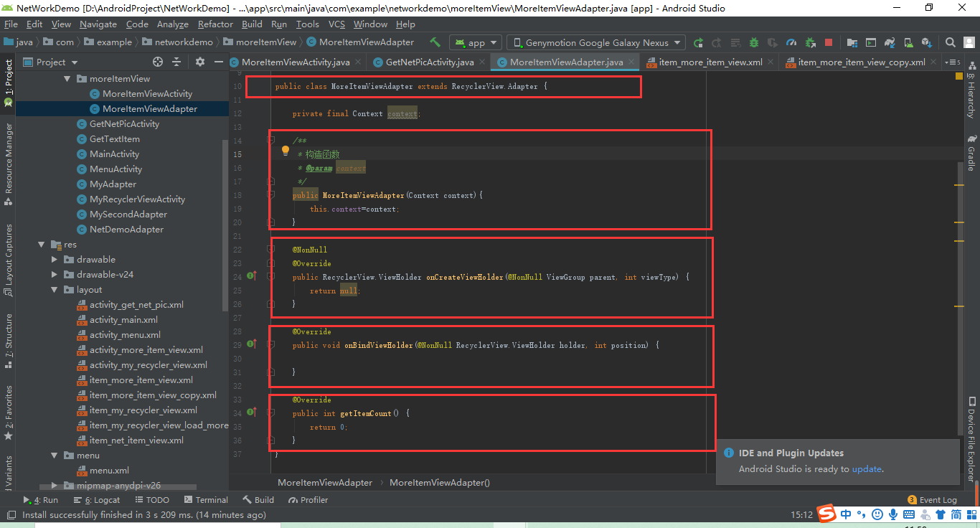
Task: Open the device selector dropdown for Genymotion
Action: 595,42
